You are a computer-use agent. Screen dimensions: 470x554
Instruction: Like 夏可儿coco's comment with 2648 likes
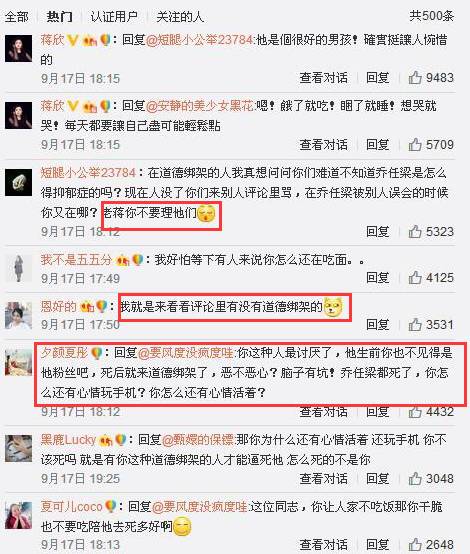tap(415, 544)
